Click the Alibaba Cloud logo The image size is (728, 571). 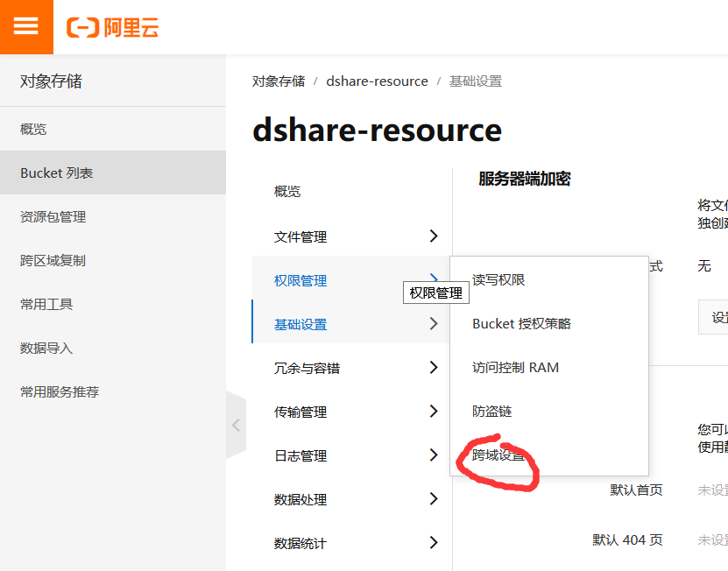110,27
